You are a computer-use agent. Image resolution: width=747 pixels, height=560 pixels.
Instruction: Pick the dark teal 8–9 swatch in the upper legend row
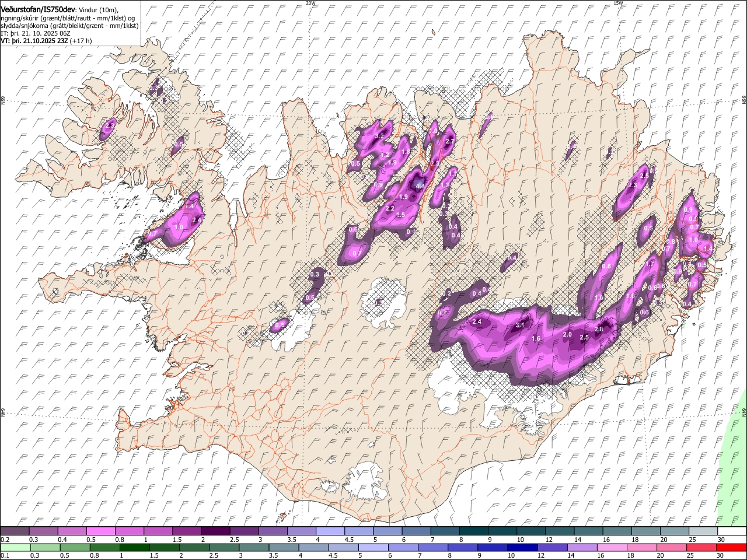(x=473, y=531)
